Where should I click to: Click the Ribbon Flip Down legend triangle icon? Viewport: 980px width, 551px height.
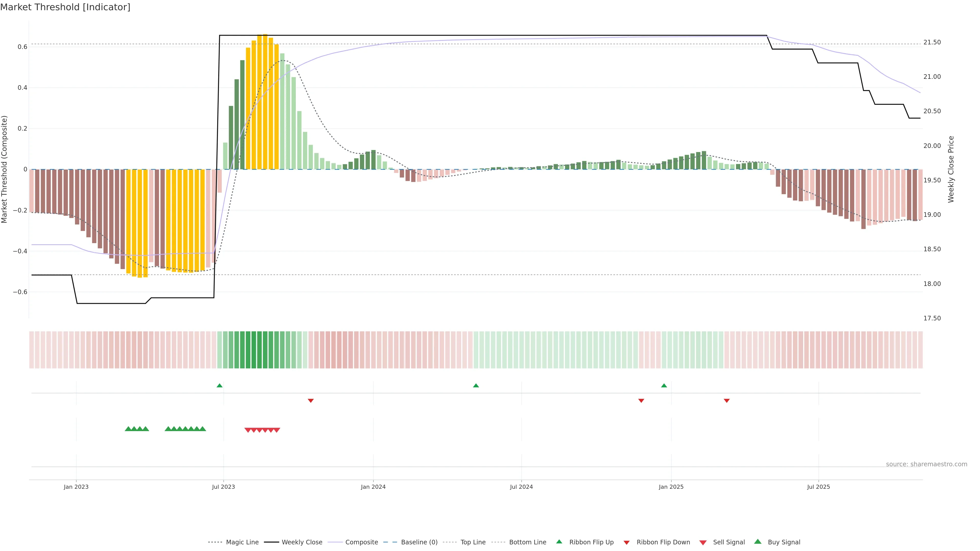pos(627,543)
